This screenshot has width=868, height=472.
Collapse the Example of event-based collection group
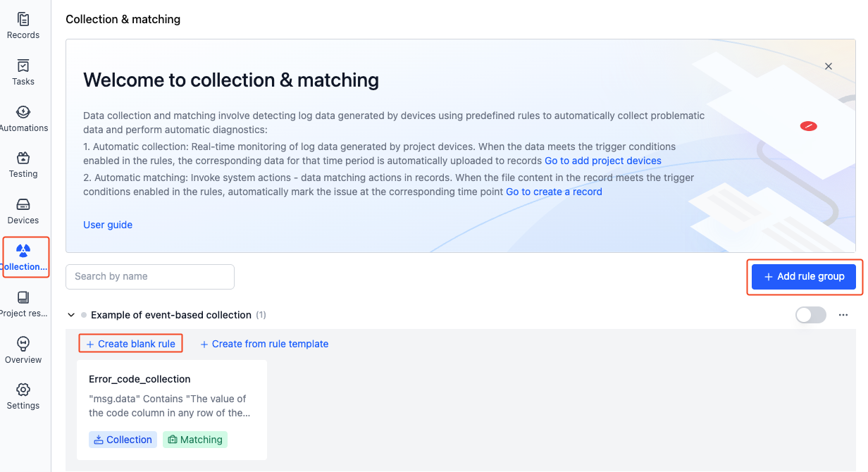coord(71,315)
